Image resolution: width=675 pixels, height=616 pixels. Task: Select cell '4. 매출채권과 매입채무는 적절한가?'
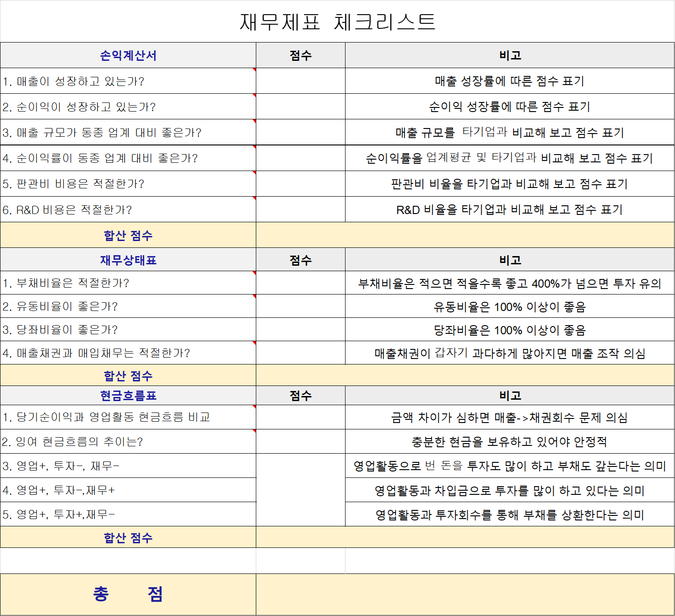(x=128, y=353)
